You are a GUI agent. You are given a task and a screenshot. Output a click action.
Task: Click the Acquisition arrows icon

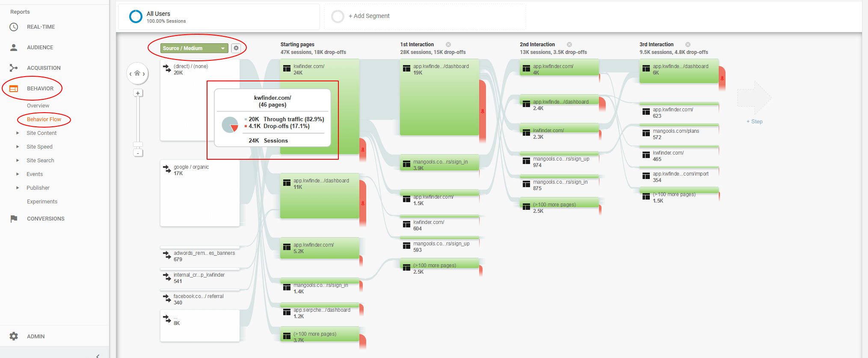click(x=14, y=68)
